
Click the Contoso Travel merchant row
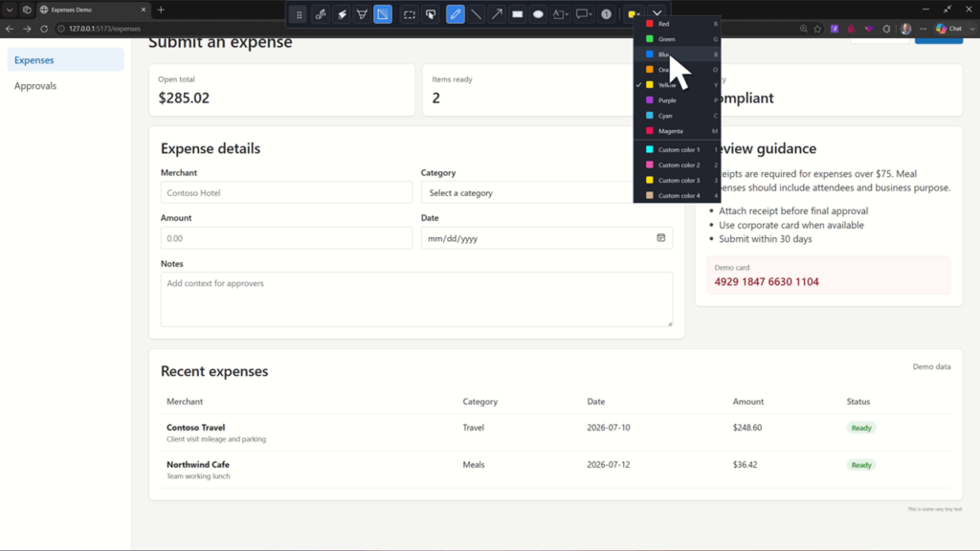[556, 432]
